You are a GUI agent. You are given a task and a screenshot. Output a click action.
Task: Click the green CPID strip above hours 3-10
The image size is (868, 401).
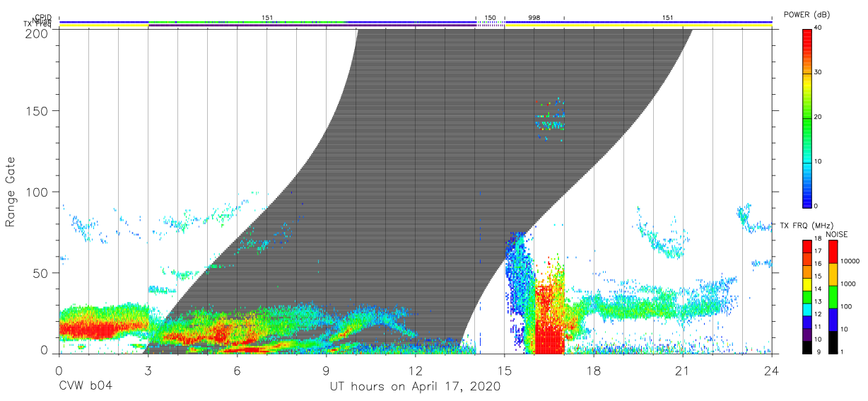tap(247, 22)
